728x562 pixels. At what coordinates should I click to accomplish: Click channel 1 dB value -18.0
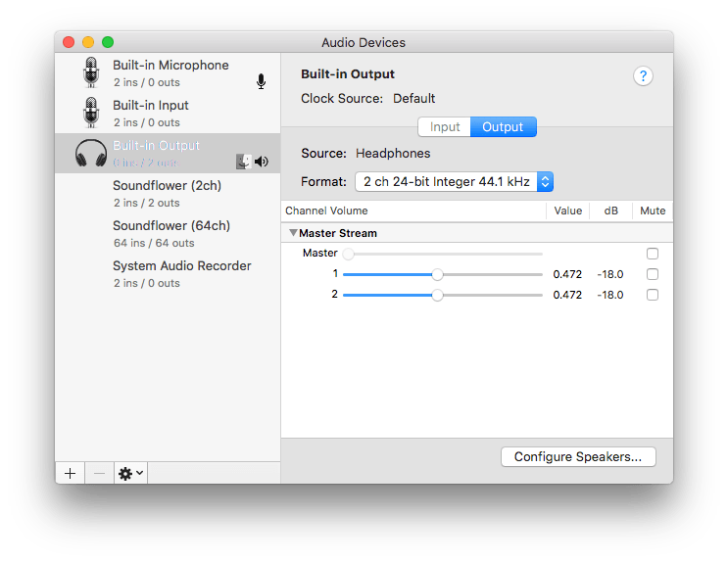[x=610, y=274]
